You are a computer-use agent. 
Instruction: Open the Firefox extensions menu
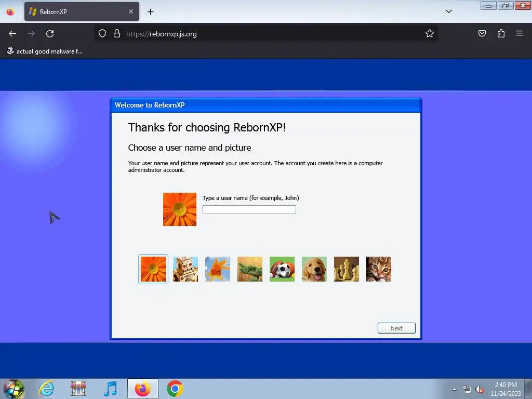501,34
